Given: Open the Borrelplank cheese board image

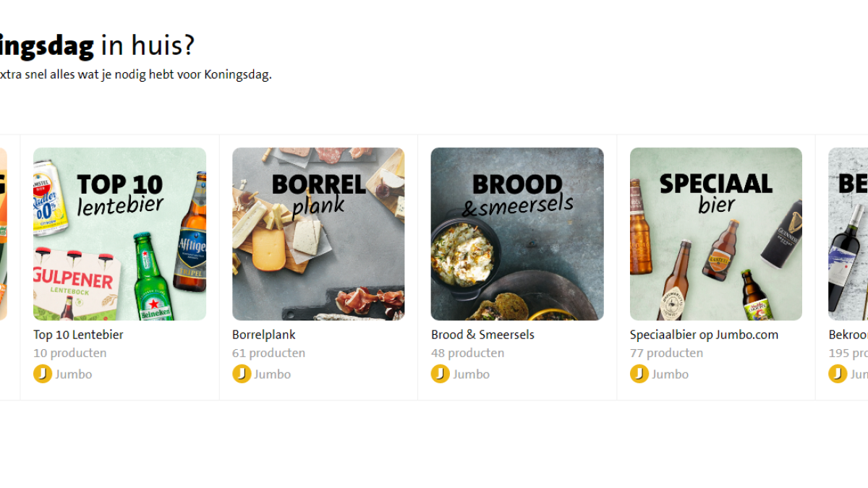Looking at the screenshot, I should coord(318,234).
